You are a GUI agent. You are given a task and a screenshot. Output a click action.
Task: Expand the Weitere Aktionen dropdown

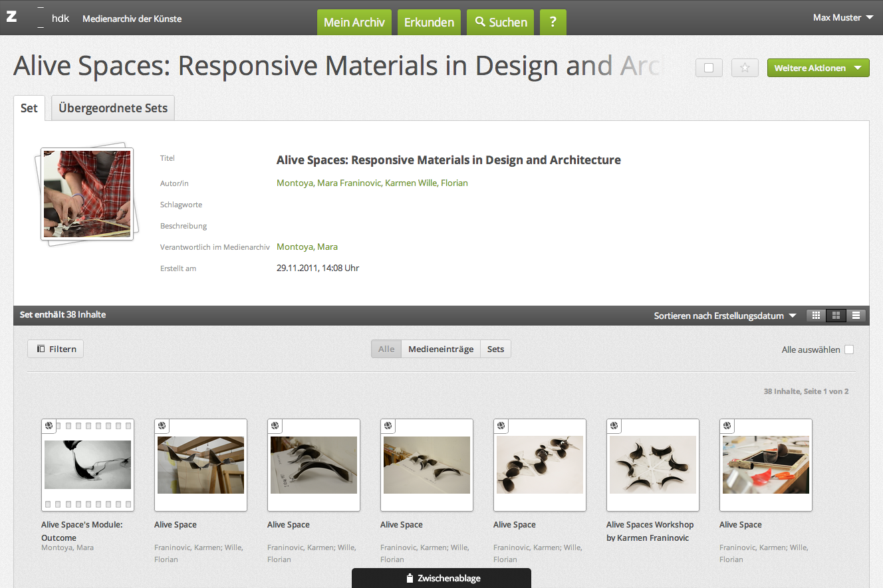click(818, 68)
